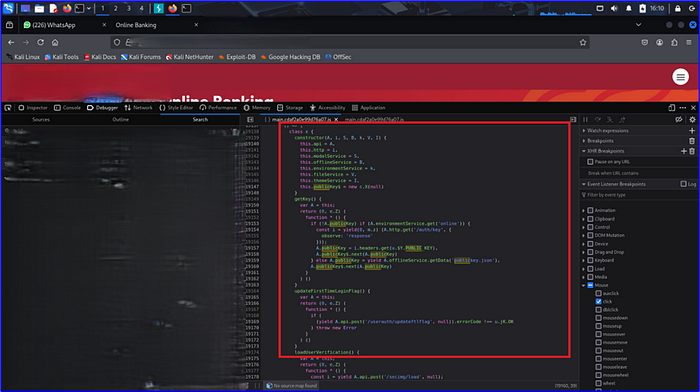Image resolution: width=700 pixels, height=392 pixels.
Task: Collapse the Mouse event category
Action: 583,285
